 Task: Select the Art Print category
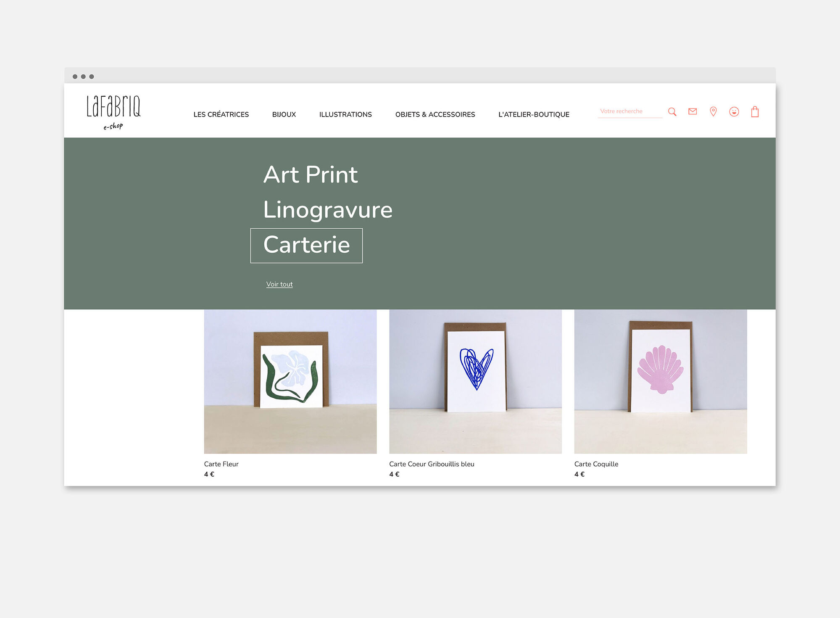(310, 174)
